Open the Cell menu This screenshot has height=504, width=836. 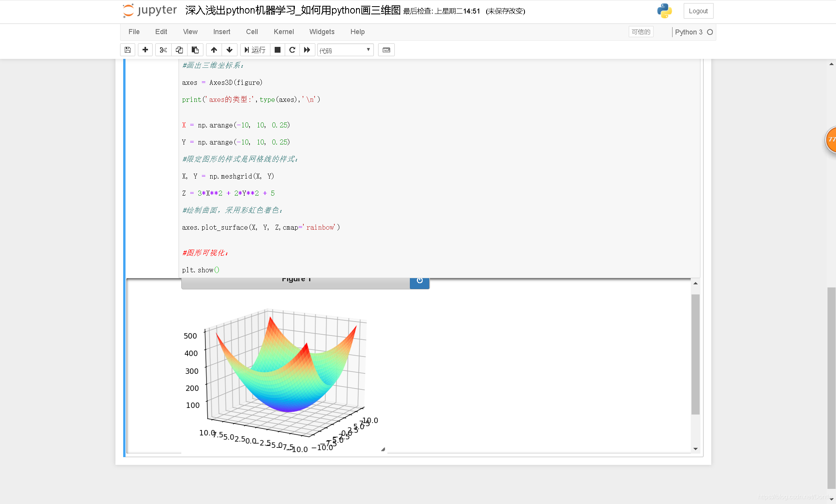pyautogui.click(x=252, y=32)
